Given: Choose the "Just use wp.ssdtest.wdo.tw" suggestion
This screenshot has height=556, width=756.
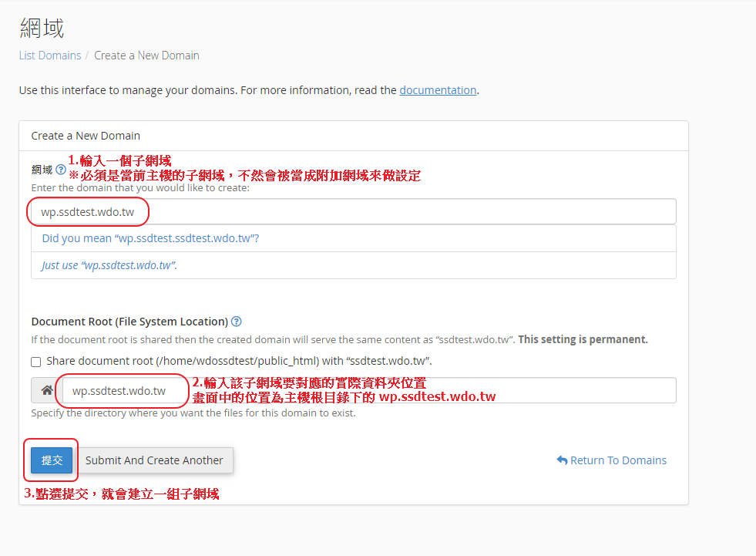Looking at the screenshot, I should (x=109, y=265).
